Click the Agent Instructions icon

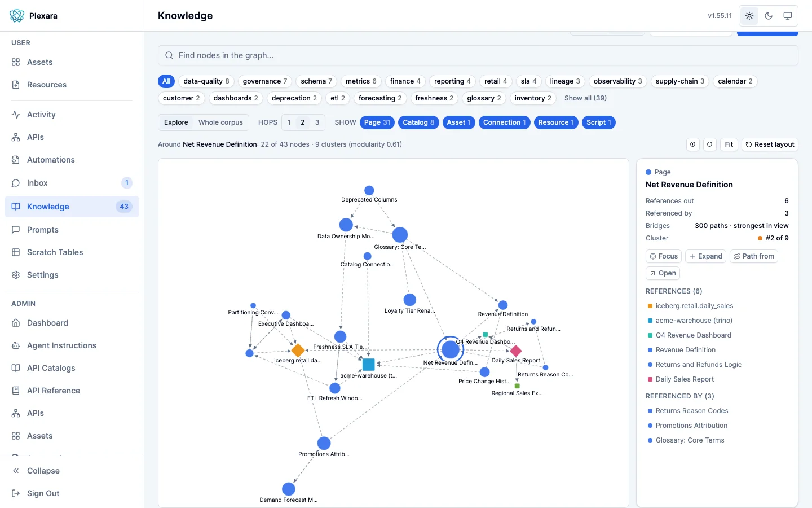(16, 345)
